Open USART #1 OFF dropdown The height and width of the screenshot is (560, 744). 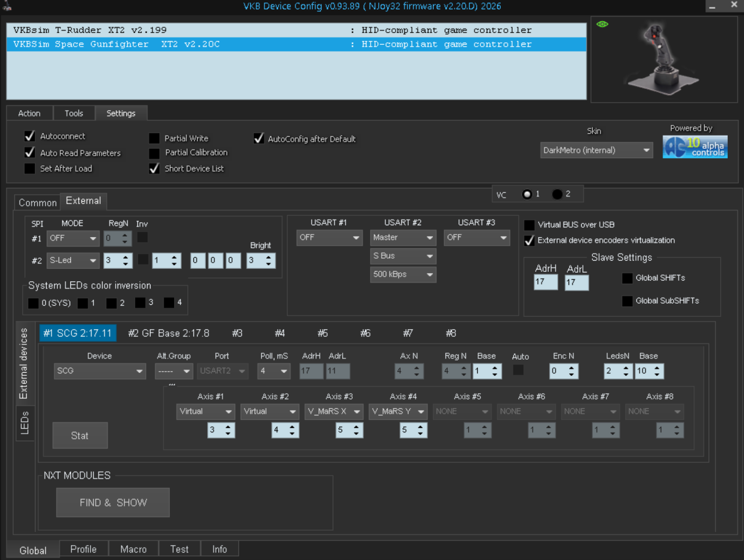pos(329,237)
